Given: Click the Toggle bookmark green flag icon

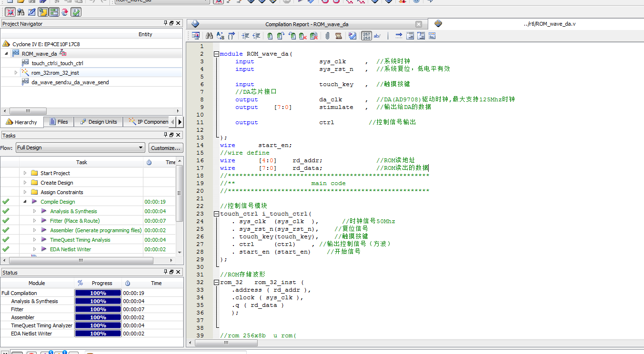Looking at the screenshot, I should point(270,36).
